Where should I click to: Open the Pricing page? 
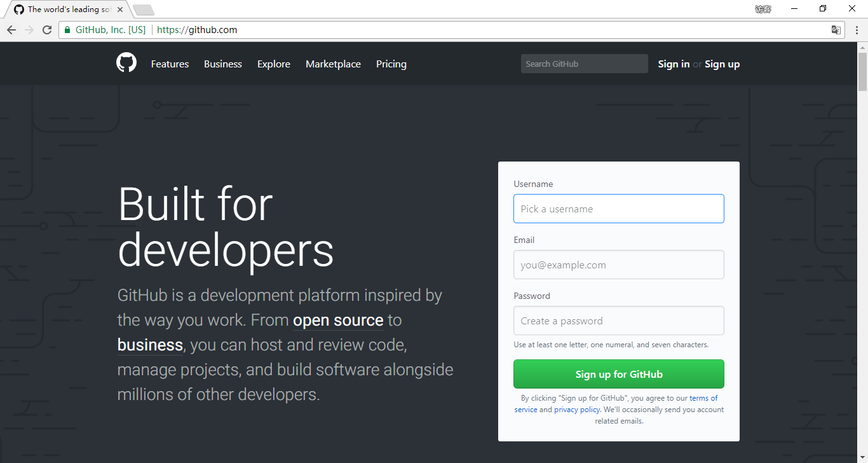[x=391, y=64]
